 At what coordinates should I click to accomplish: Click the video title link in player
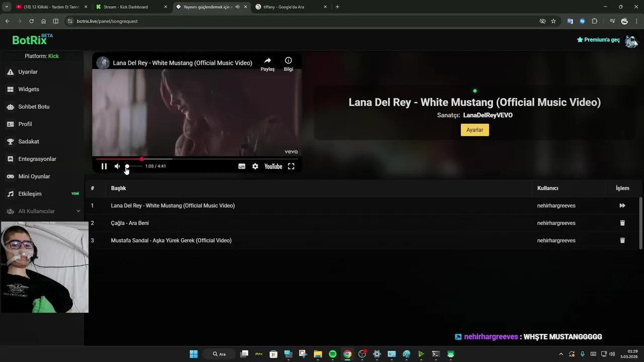pos(182,63)
